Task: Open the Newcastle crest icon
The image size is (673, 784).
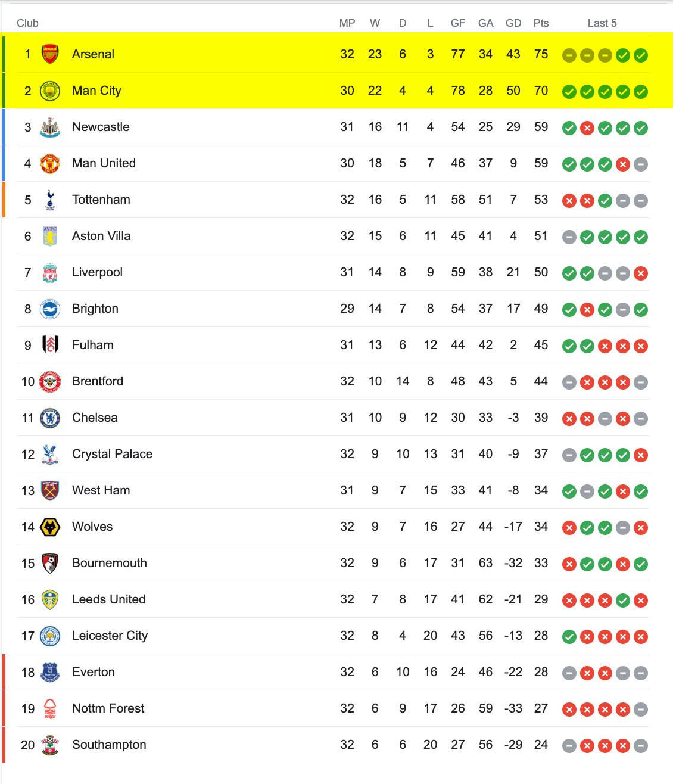Action: pos(50,127)
